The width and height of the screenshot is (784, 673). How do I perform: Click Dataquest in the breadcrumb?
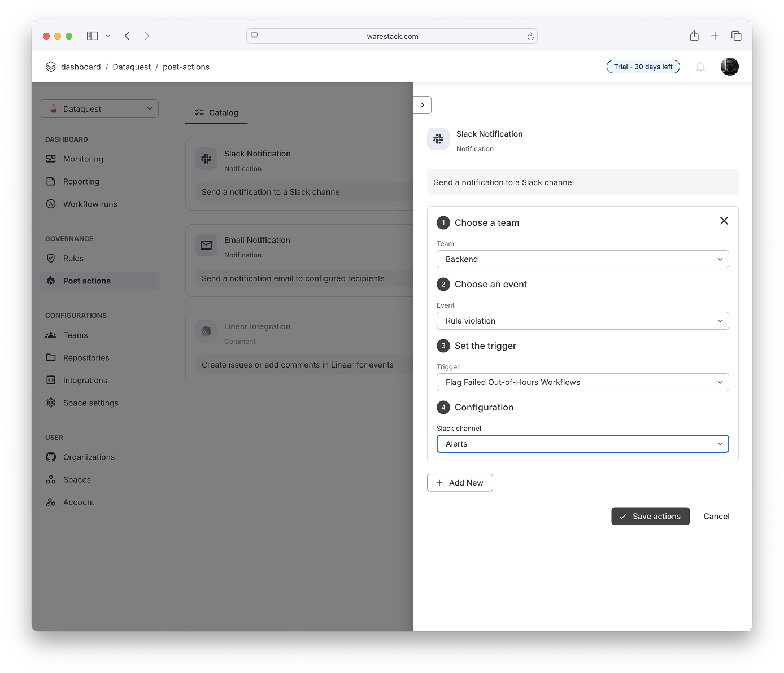pyautogui.click(x=132, y=67)
